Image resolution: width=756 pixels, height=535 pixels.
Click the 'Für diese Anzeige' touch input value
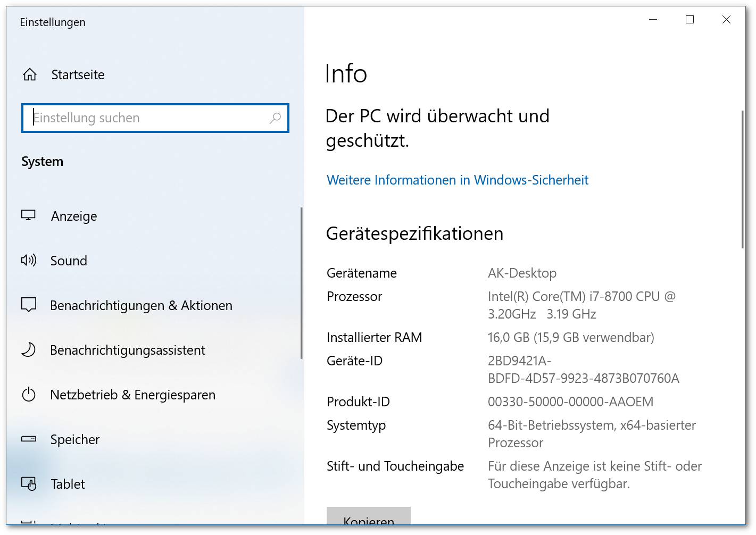595,474
